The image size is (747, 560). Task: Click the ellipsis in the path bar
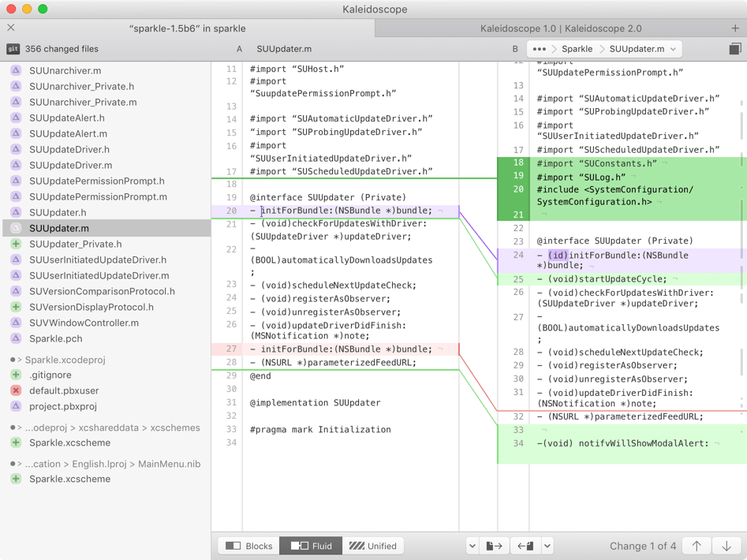click(x=539, y=49)
